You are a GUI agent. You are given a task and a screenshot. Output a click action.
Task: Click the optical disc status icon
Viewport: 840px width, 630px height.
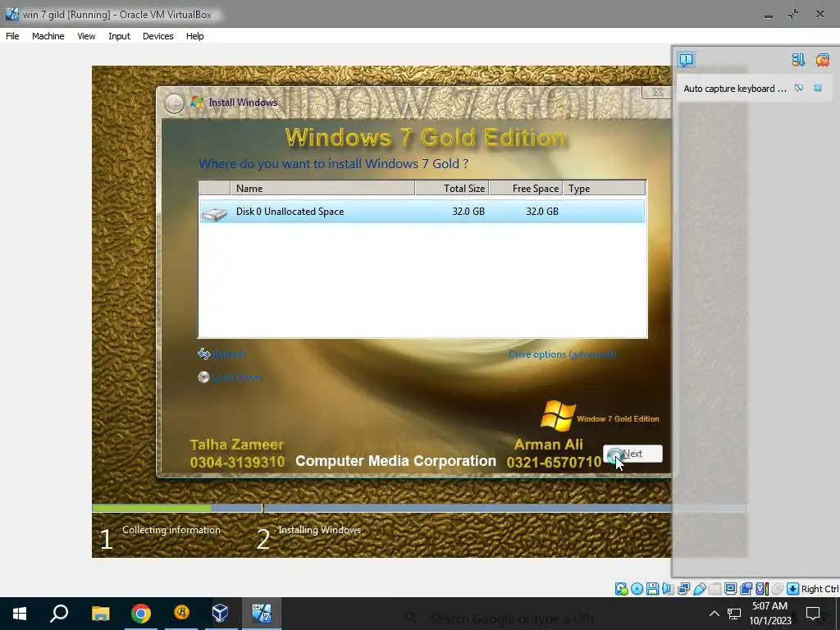click(637, 589)
